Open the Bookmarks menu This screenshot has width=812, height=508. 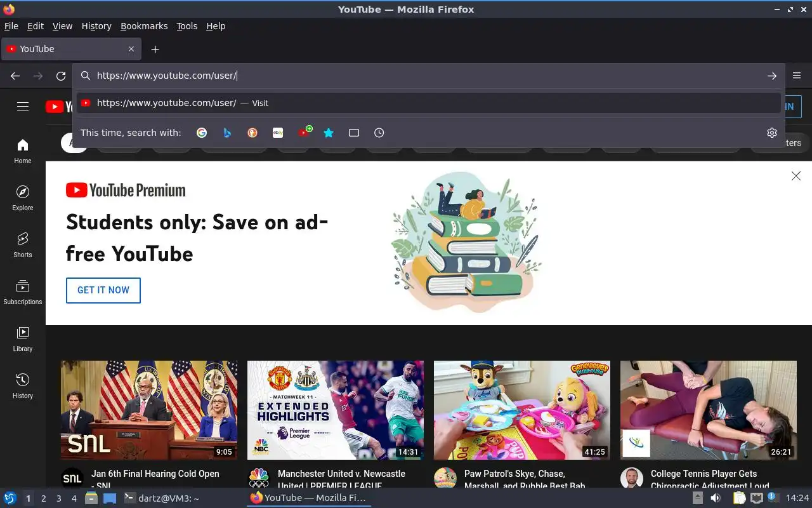tap(144, 26)
